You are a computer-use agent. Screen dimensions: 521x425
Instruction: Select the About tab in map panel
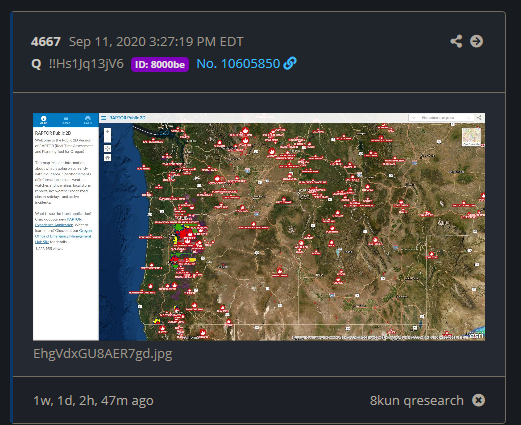click(44, 120)
